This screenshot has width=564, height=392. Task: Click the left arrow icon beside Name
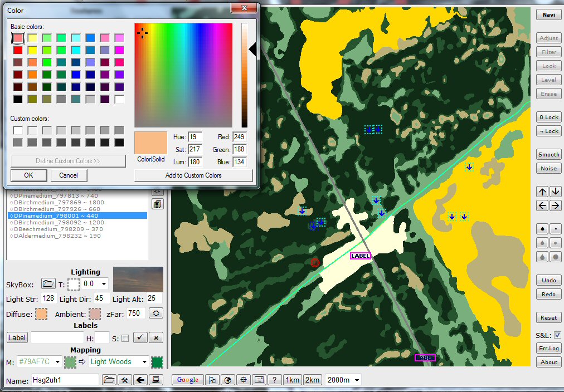point(140,380)
